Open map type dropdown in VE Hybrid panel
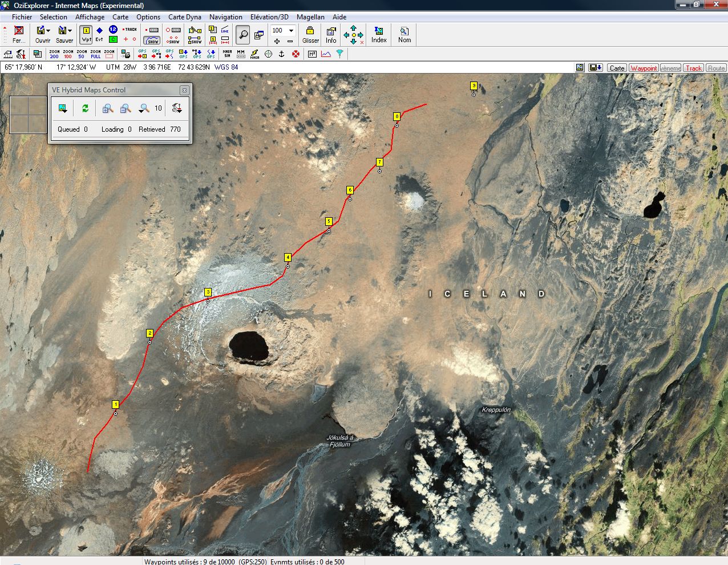 tap(63, 108)
